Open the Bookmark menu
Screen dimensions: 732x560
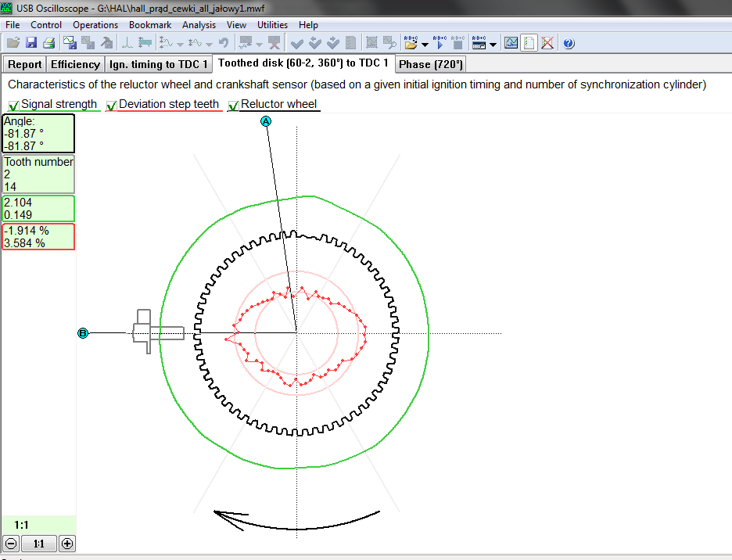(150, 25)
